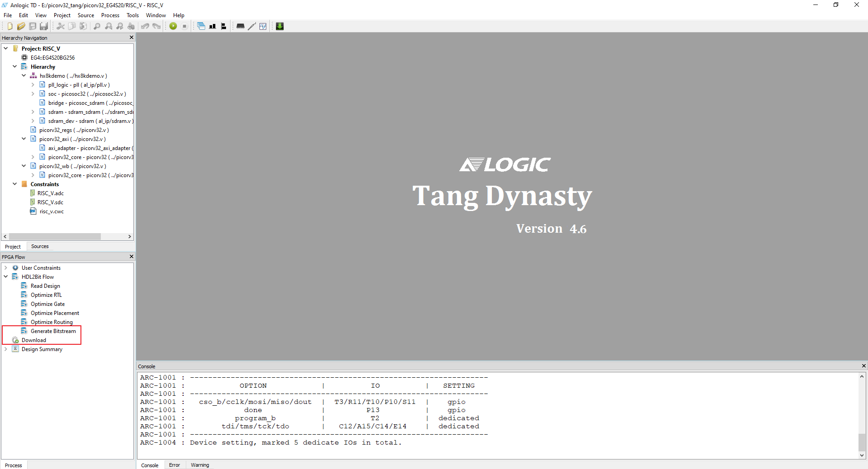Select the RISC_V.sdc constraint file

[50, 202]
